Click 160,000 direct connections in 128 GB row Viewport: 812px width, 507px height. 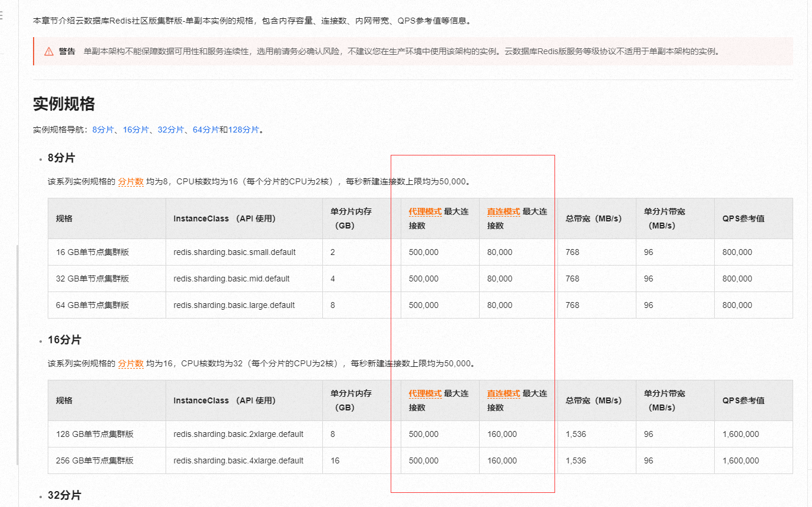pyautogui.click(x=502, y=434)
